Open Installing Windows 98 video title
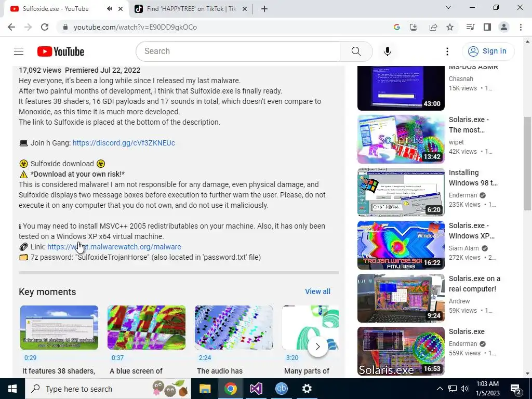The height and width of the screenshot is (399, 532). (473, 178)
